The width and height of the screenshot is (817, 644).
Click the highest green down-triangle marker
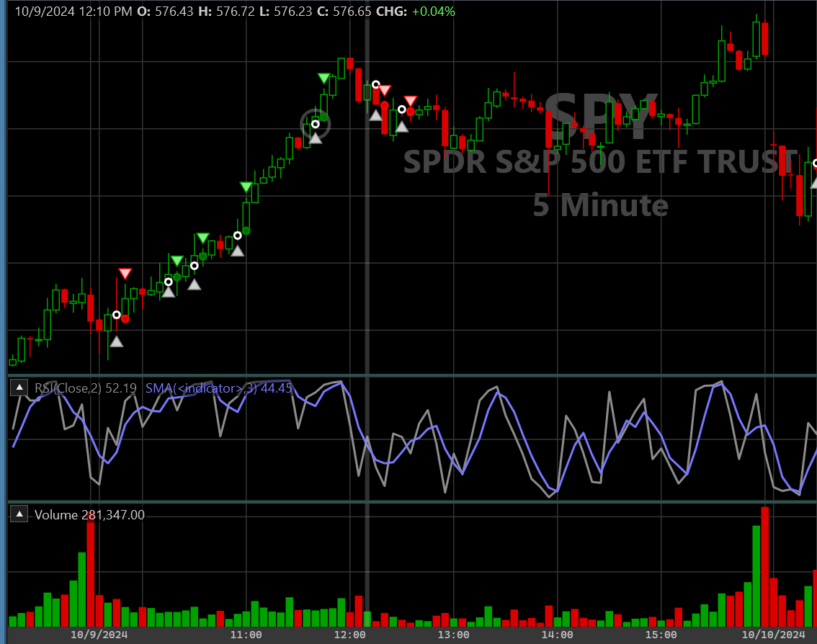(x=324, y=78)
